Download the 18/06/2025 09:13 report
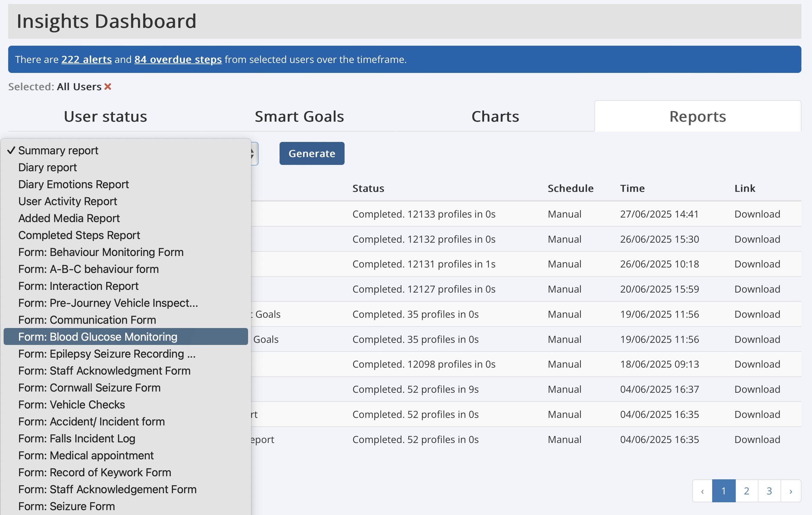 coord(757,364)
